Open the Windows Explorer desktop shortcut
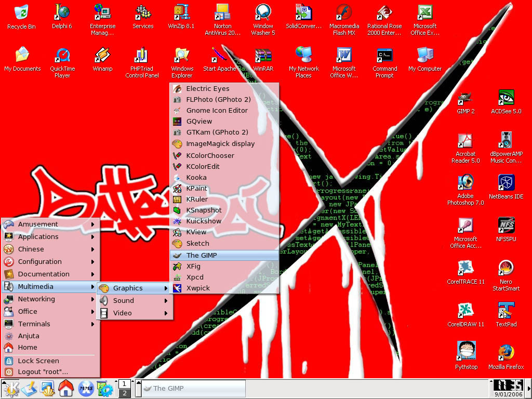The image size is (532, 399). click(182, 63)
